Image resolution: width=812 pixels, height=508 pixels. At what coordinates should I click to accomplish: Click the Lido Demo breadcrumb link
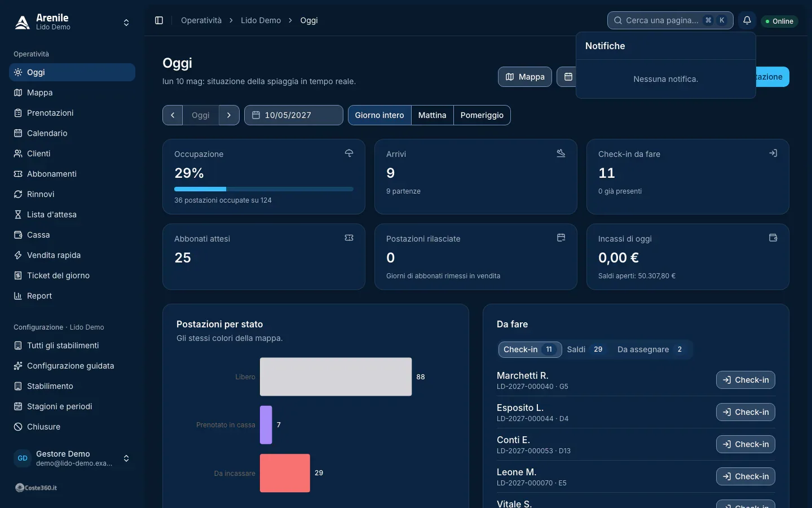click(261, 20)
